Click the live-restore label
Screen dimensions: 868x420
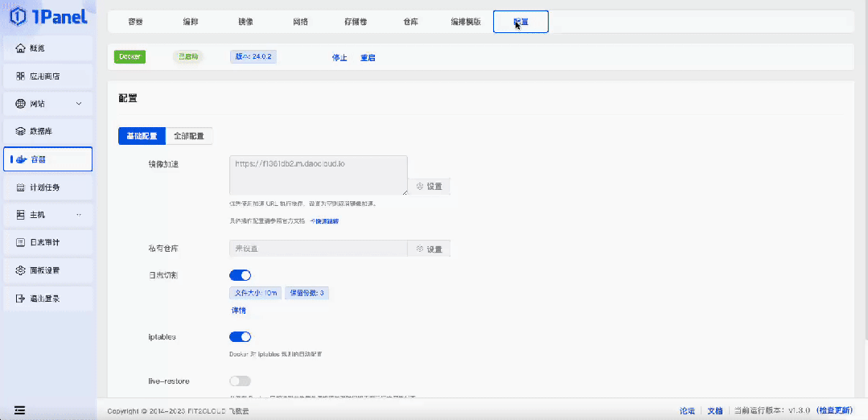tap(169, 381)
